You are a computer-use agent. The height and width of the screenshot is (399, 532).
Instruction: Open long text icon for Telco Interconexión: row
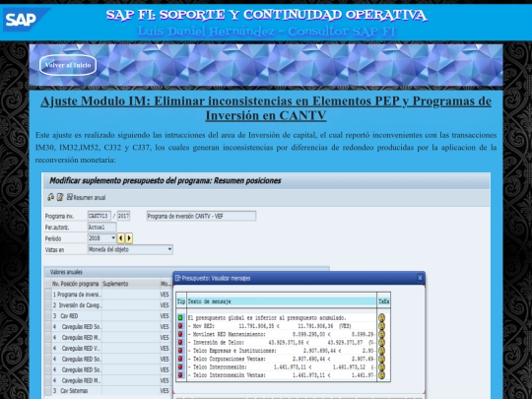[381, 366]
